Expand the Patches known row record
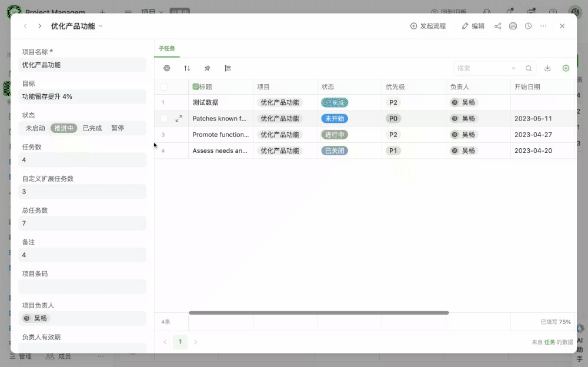The height and width of the screenshot is (367, 588). pos(179,119)
